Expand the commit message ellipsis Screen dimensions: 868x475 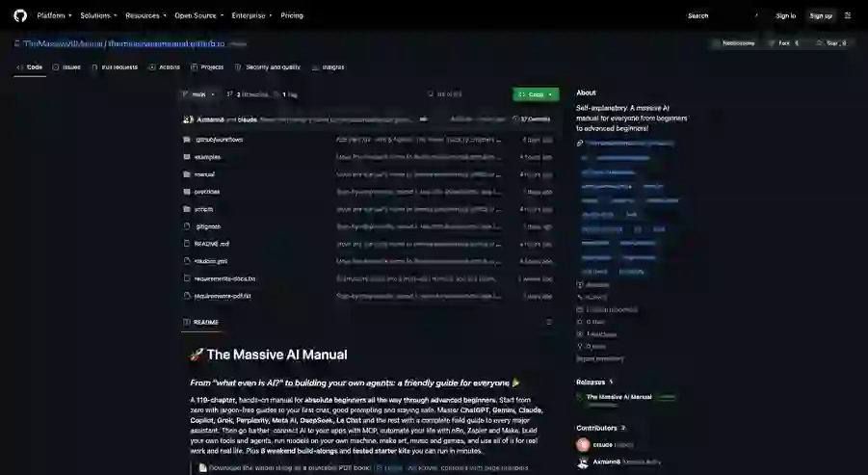[x=424, y=119]
